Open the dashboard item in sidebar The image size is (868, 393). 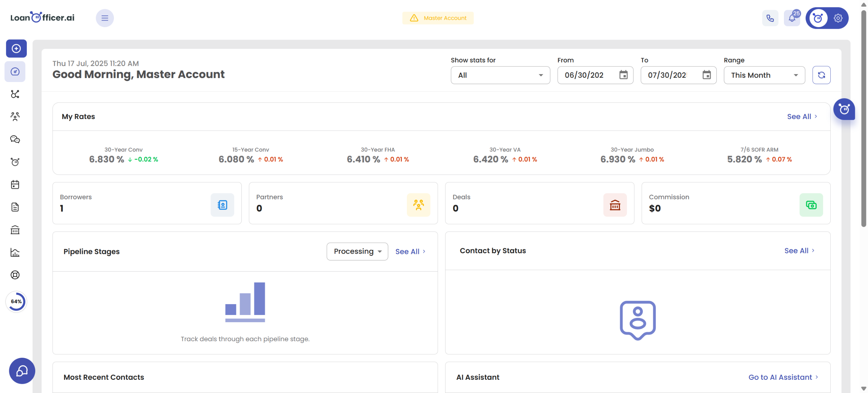pyautogui.click(x=15, y=72)
